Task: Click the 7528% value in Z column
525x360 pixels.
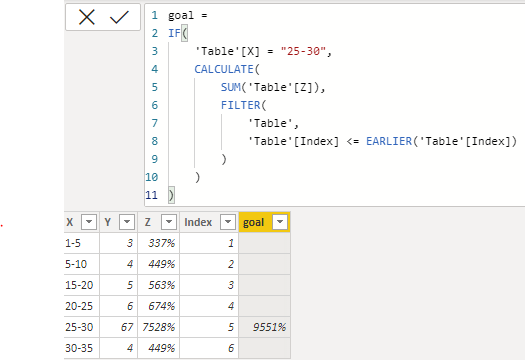Action: pos(158,327)
